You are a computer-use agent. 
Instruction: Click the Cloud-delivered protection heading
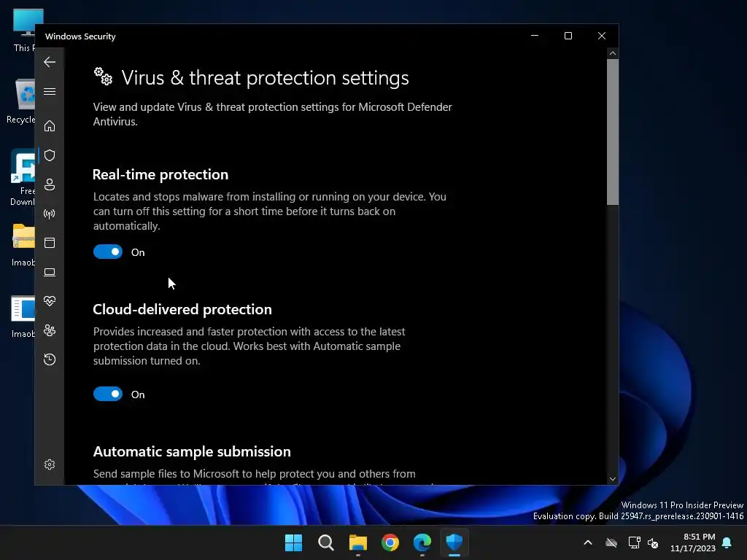pos(182,309)
